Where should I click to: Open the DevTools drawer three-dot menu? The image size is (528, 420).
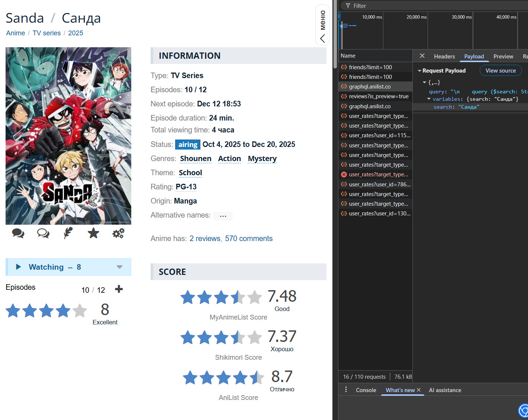(346, 389)
